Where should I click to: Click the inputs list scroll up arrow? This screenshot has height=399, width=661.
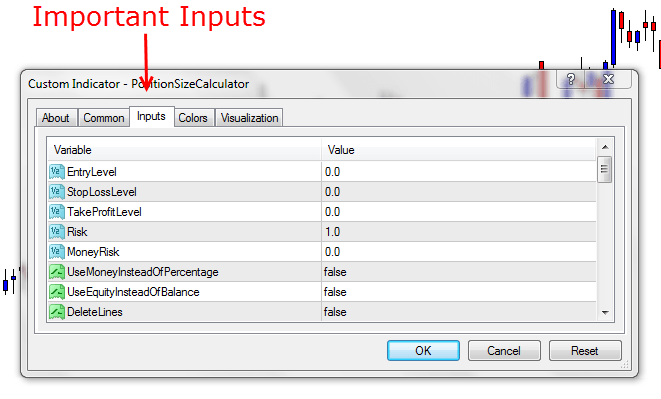pos(605,147)
